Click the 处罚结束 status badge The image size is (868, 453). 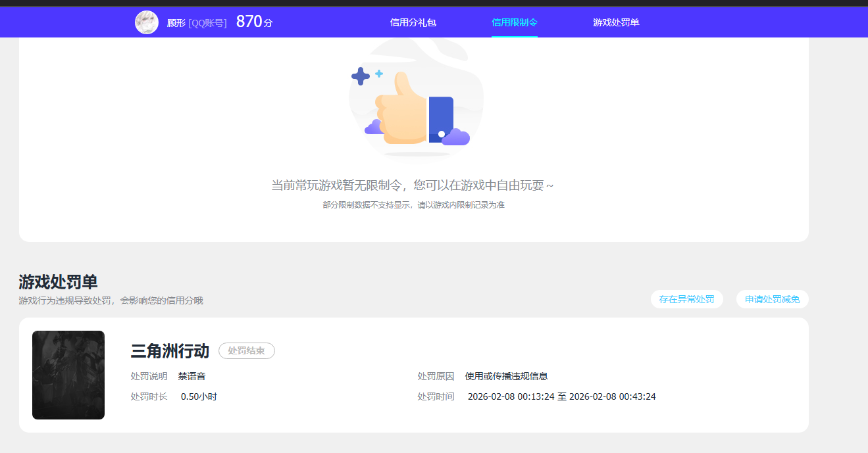[247, 351]
